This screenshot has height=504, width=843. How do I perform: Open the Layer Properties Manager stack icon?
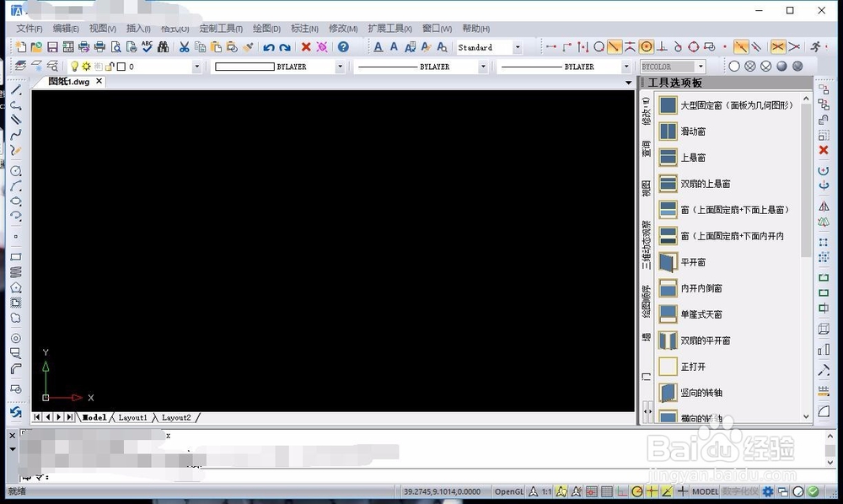(20, 66)
